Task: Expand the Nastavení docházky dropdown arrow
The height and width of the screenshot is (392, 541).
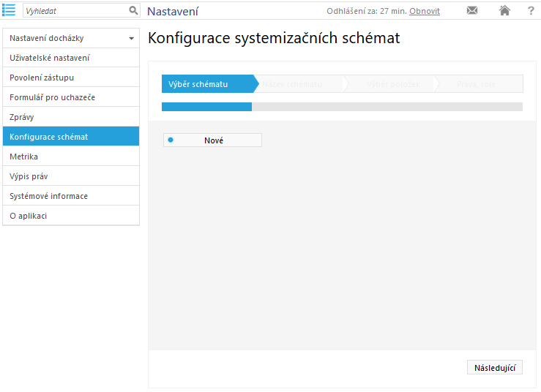Action: [132, 38]
